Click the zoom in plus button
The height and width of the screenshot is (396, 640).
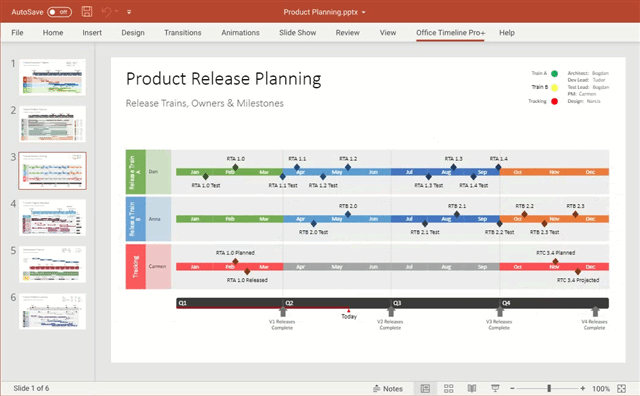583,389
